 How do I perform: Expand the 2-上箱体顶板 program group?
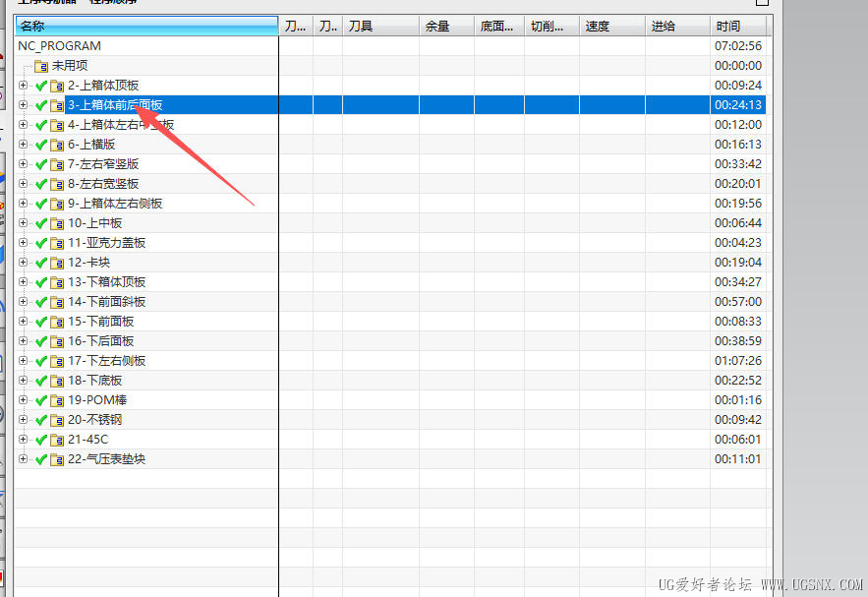coord(23,86)
